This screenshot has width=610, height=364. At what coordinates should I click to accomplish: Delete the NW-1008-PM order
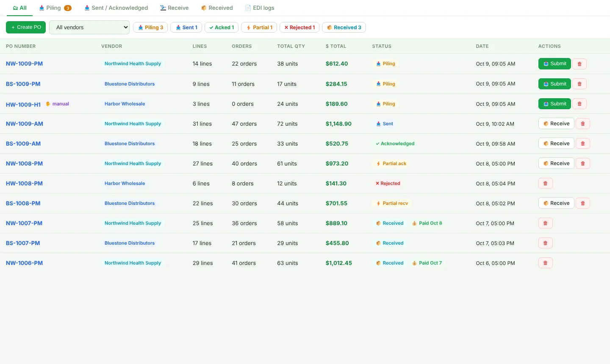[583, 163]
